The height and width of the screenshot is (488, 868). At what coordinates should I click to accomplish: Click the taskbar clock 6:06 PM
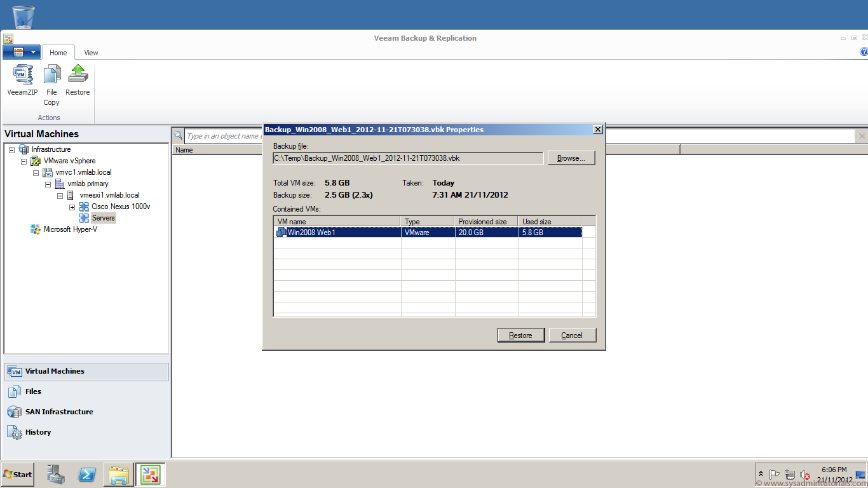pyautogui.click(x=834, y=470)
